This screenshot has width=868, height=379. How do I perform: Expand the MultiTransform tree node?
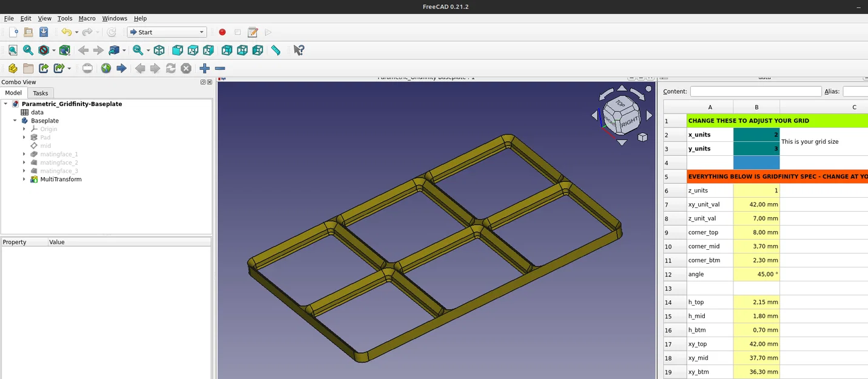tap(24, 179)
